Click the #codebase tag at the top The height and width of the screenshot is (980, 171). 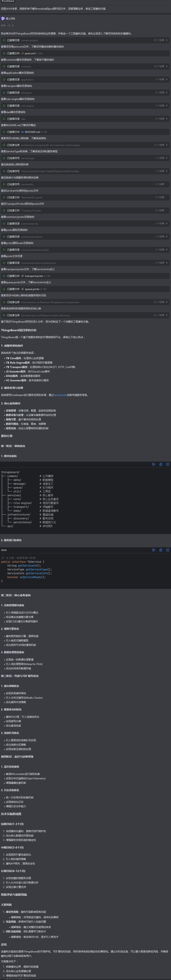click(x=8, y=2)
